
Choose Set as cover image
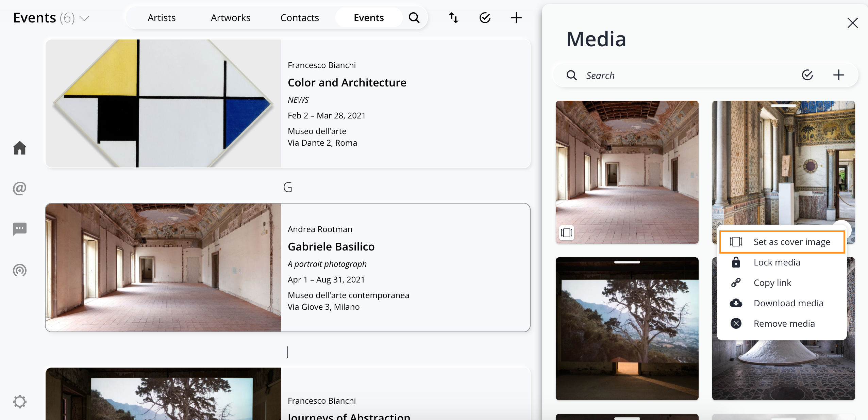[782, 242]
